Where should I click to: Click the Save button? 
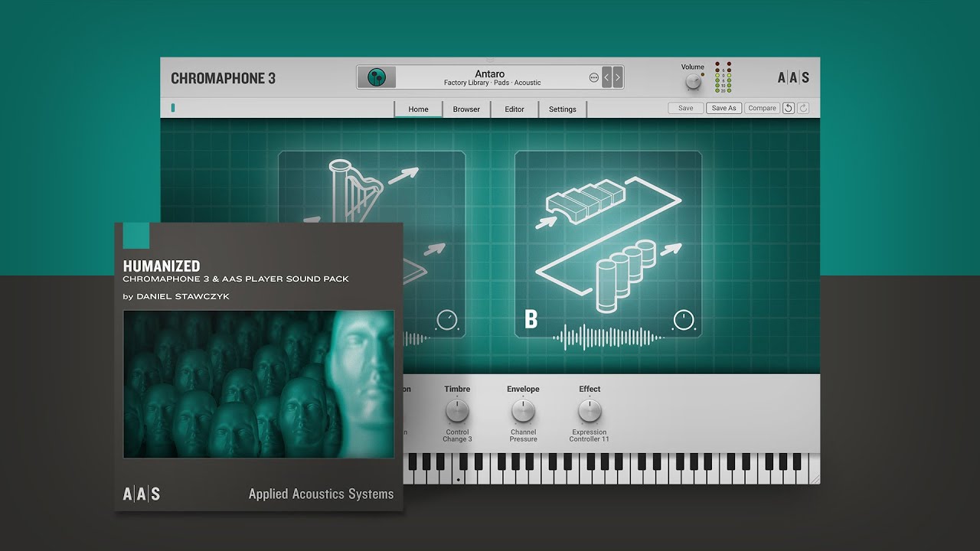686,108
